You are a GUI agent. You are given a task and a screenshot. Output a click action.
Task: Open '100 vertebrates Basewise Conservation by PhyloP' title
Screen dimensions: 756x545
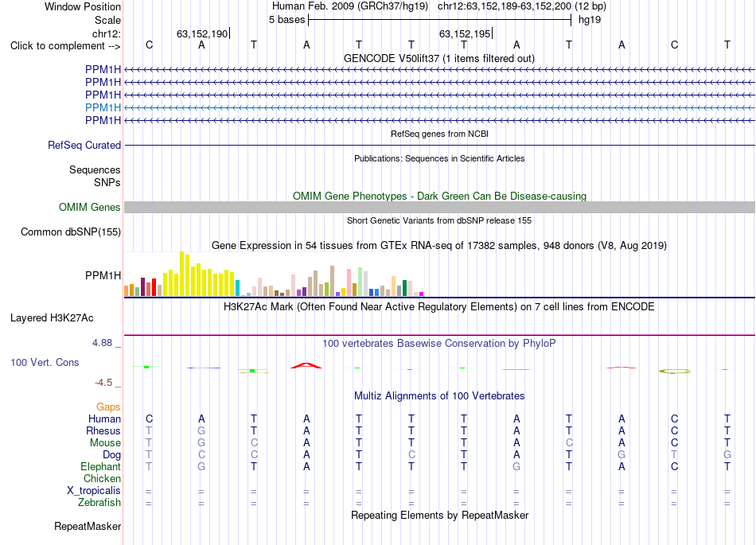(x=439, y=344)
